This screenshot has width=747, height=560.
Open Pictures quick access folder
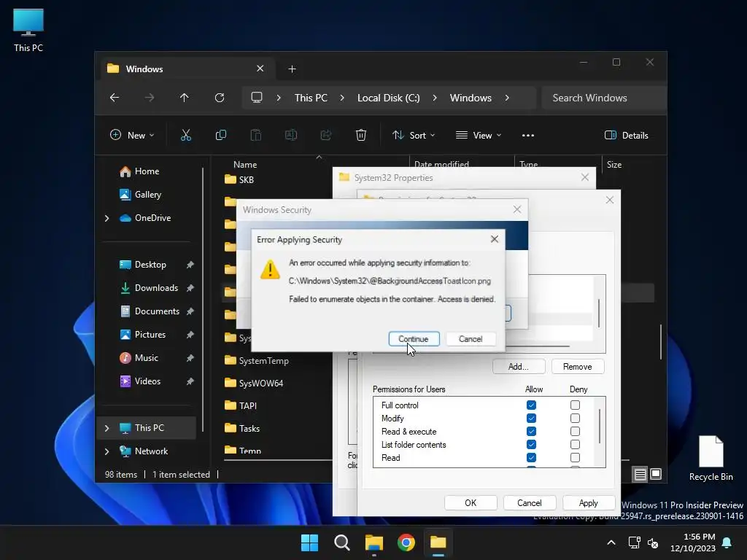pos(150,335)
